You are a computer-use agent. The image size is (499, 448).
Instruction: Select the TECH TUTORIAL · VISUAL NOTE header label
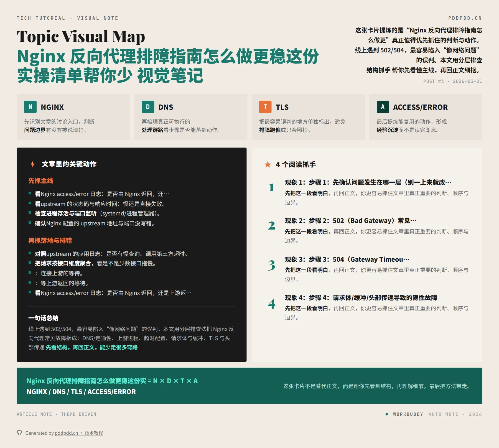point(67,18)
